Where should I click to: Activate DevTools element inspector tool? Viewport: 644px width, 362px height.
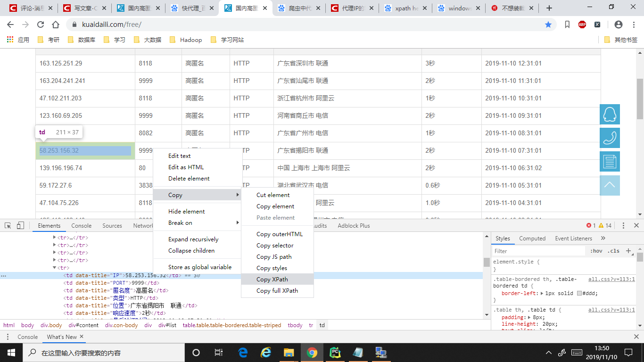8,226
